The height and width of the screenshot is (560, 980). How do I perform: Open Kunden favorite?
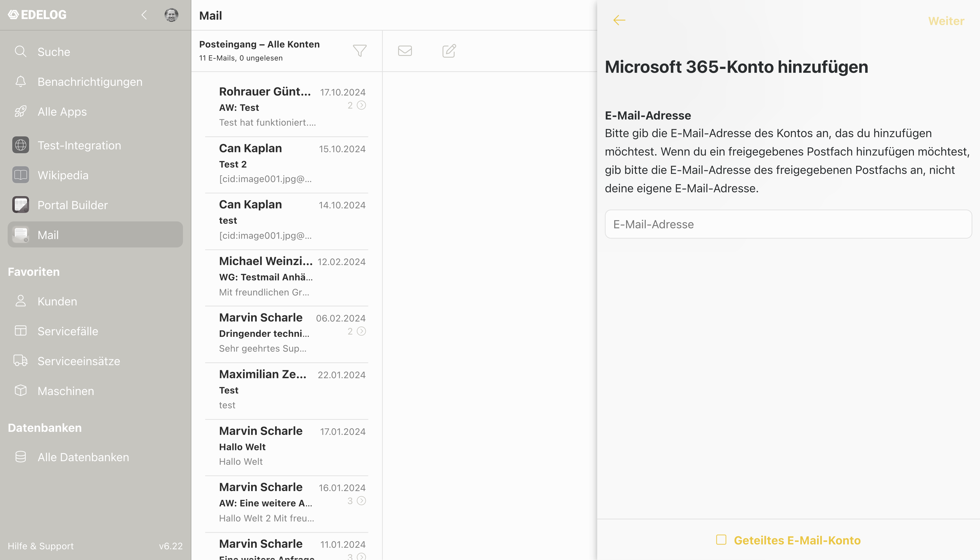pyautogui.click(x=95, y=301)
